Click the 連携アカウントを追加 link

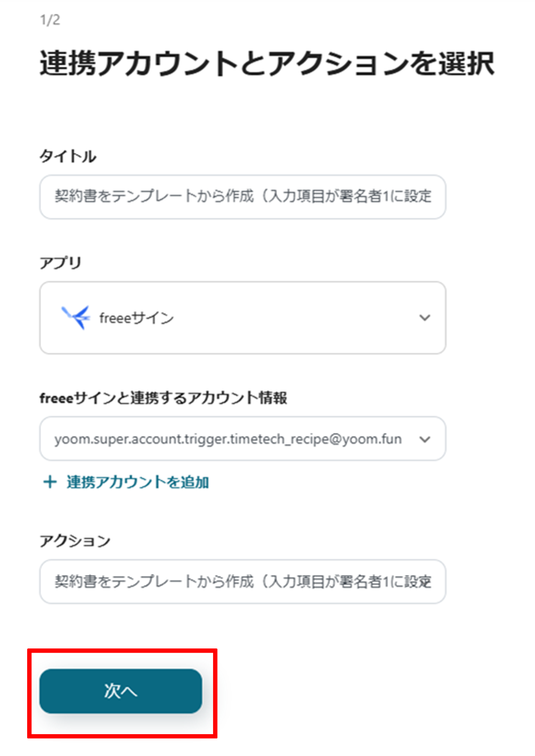(x=137, y=482)
